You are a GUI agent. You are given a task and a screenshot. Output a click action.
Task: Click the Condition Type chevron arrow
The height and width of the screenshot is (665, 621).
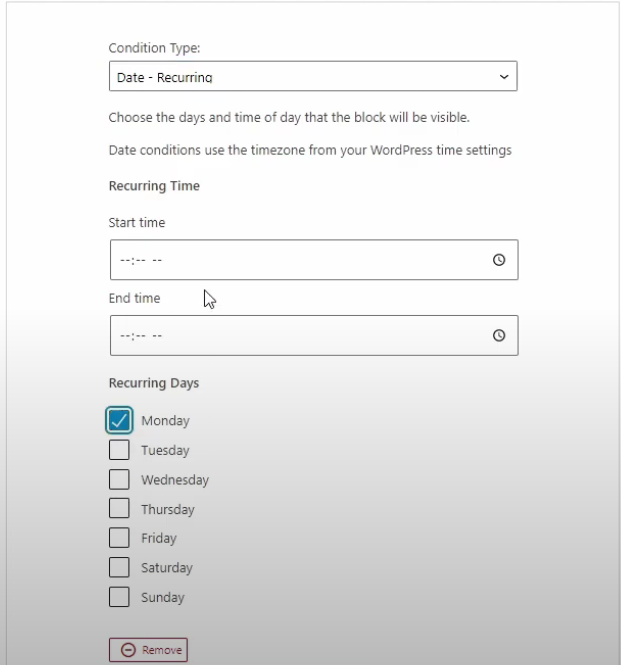(x=504, y=77)
